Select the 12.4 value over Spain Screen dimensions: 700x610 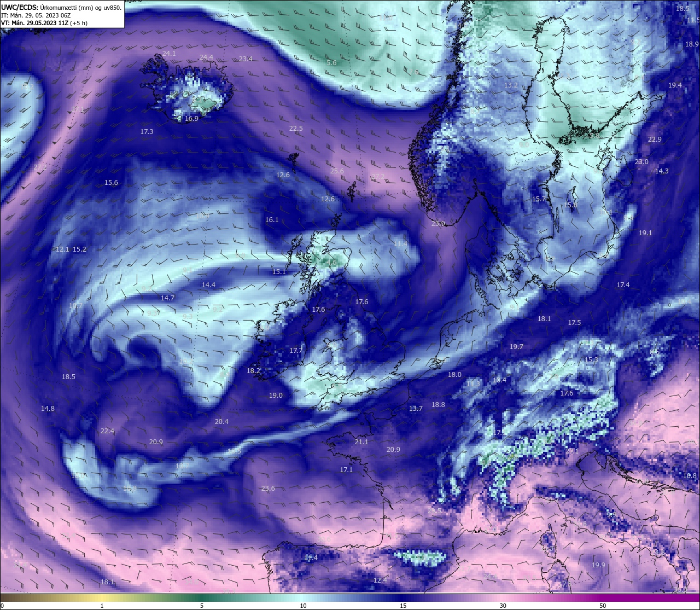tap(380, 580)
